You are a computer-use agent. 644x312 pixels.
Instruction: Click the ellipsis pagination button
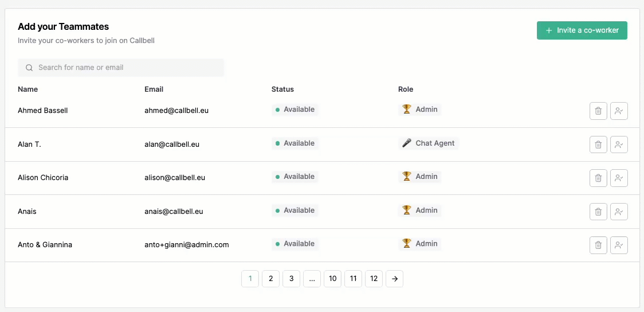click(312, 279)
